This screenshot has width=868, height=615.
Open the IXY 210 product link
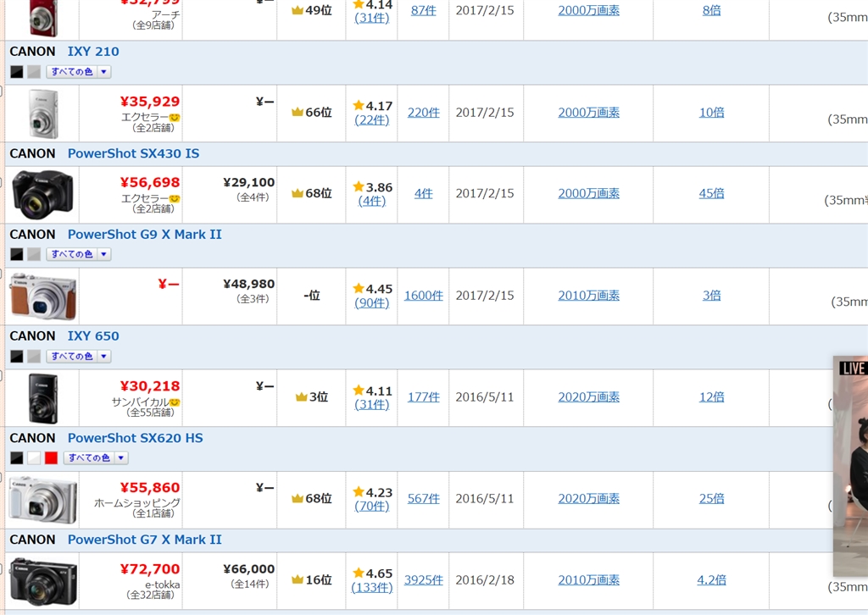[93, 52]
